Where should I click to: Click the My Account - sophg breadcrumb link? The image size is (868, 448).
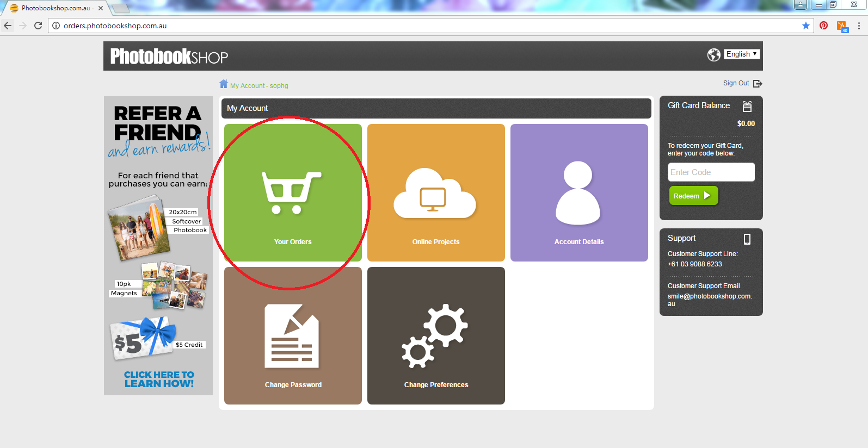[x=259, y=86]
